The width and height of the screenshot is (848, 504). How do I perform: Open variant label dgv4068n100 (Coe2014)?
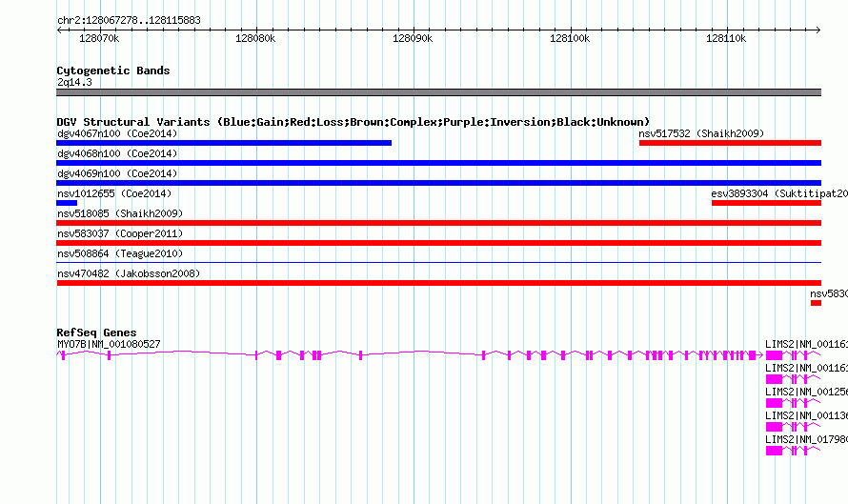pyautogui.click(x=117, y=153)
